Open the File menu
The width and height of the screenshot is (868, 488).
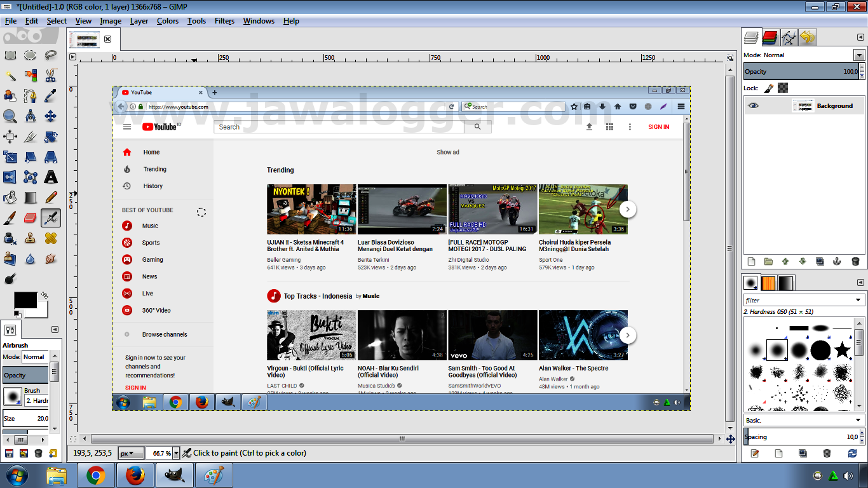click(x=11, y=21)
